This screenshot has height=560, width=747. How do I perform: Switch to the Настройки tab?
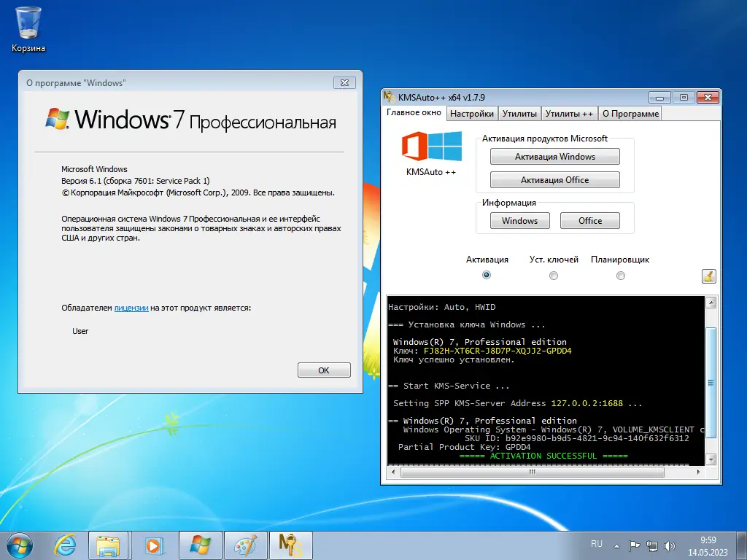click(x=472, y=113)
